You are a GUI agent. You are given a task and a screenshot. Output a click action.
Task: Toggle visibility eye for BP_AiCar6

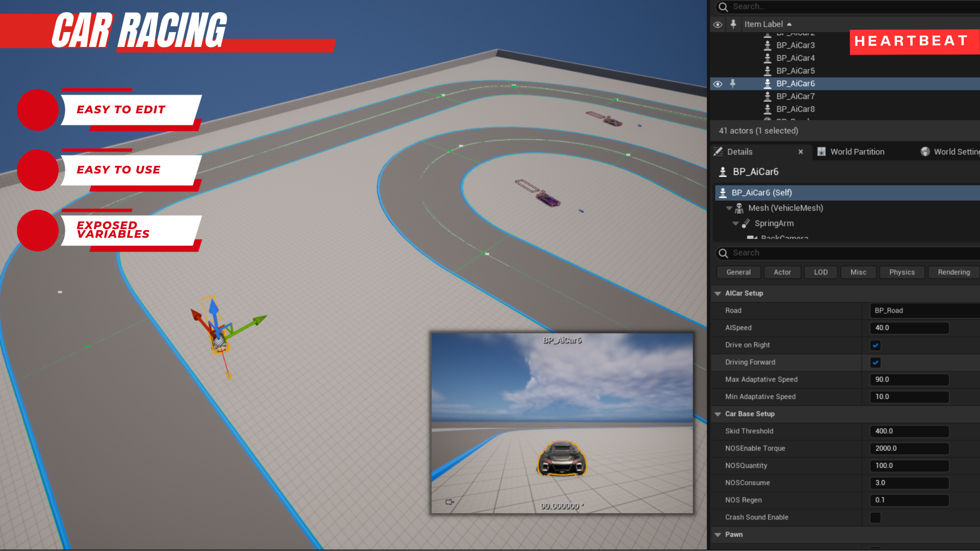tap(718, 84)
